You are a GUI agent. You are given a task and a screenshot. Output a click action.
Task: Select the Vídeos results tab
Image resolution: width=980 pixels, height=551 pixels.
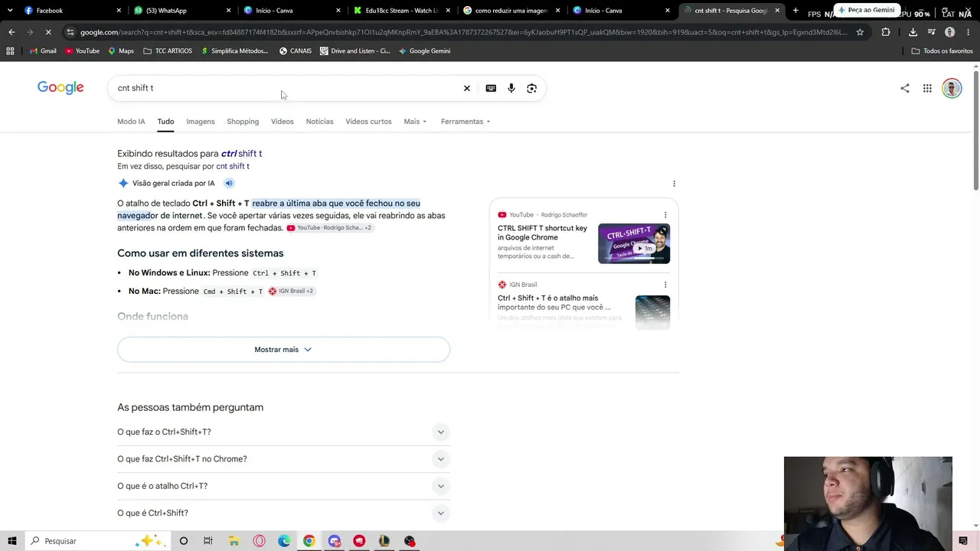[282, 122]
